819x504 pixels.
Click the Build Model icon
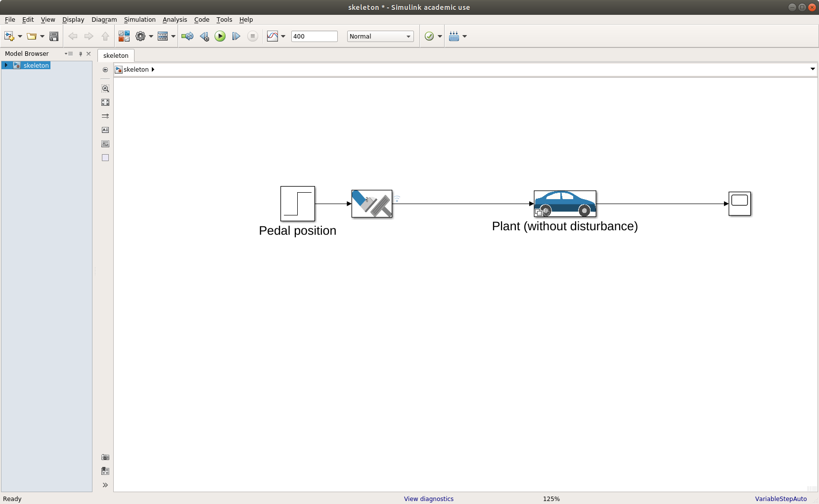click(x=454, y=36)
